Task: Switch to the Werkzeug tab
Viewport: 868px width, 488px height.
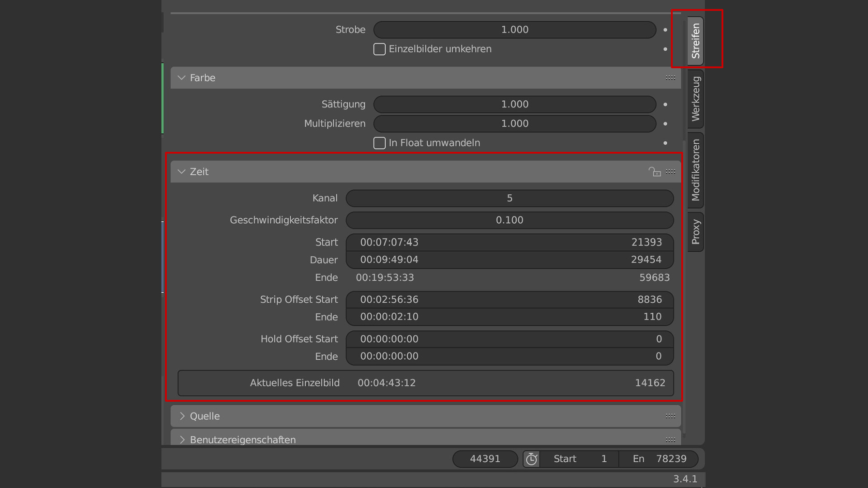Action: (695, 99)
